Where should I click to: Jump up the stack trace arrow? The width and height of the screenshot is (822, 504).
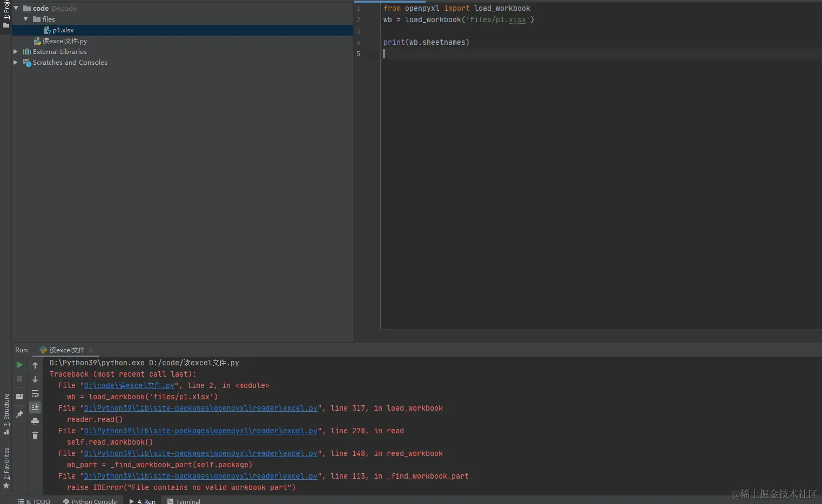[x=35, y=365]
